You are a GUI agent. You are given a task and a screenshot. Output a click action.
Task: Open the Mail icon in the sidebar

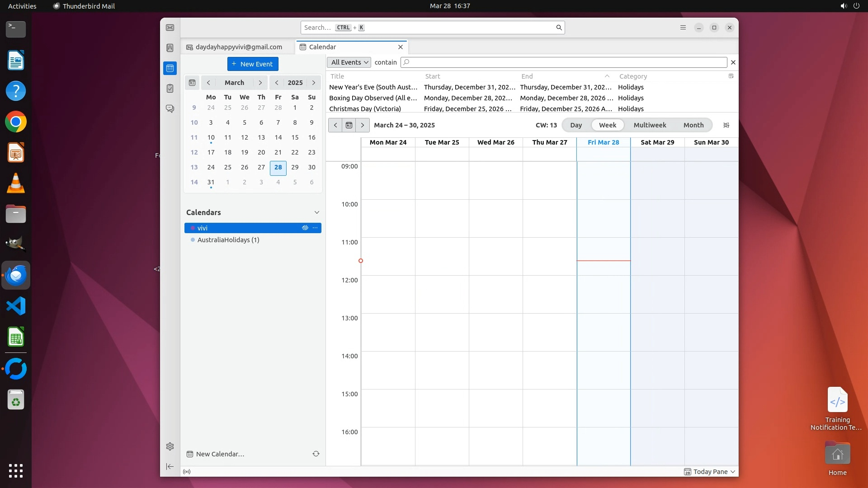[170, 28]
